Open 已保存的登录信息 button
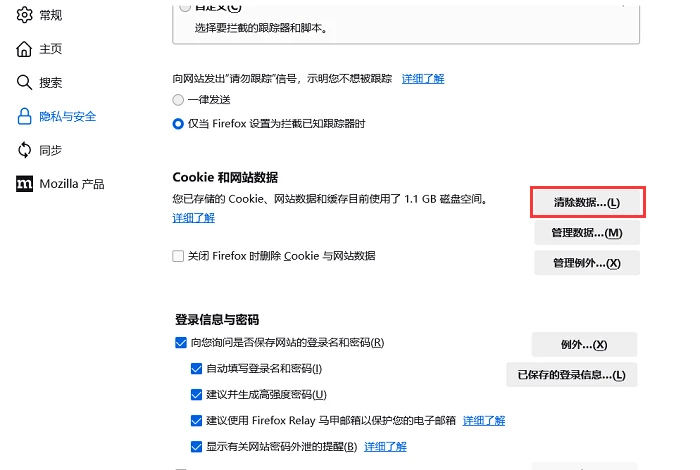This screenshot has height=470, width=700. (571, 374)
